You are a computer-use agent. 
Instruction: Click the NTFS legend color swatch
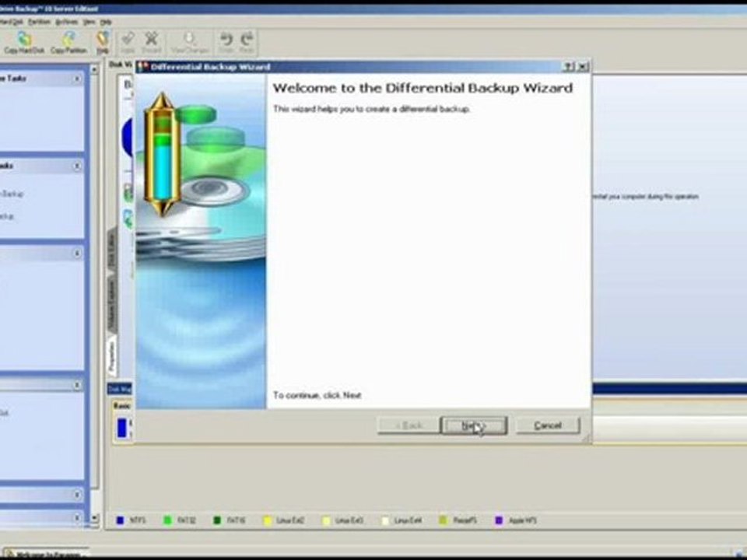120,520
